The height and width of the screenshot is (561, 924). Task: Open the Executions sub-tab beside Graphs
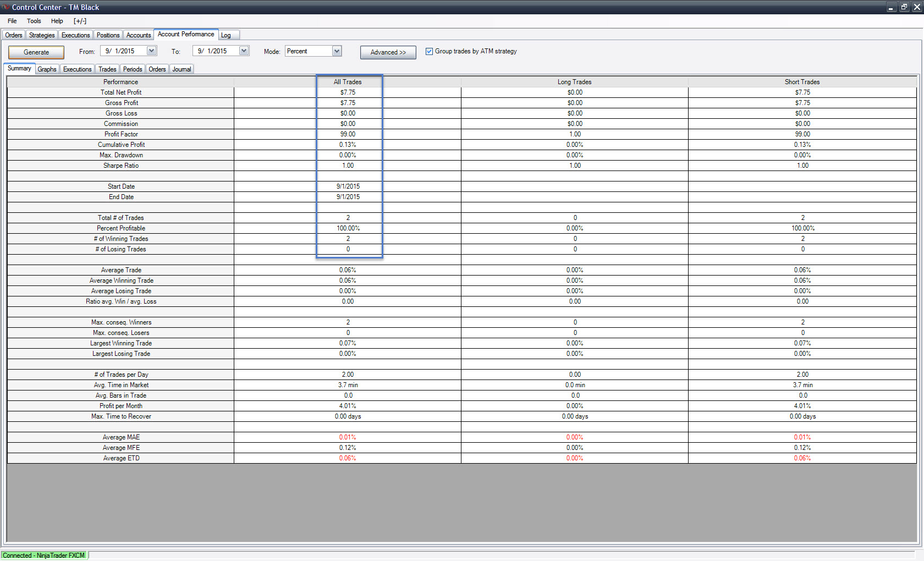[78, 69]
